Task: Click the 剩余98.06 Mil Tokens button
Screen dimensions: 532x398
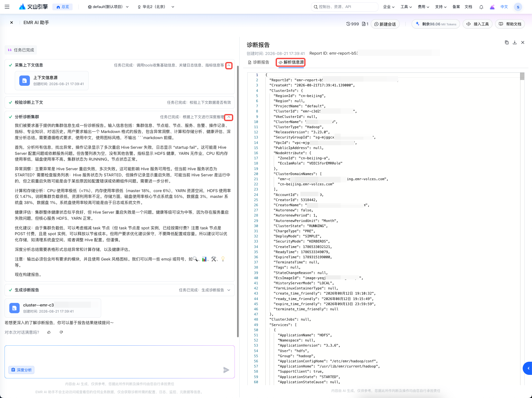Action: point(436,24)
